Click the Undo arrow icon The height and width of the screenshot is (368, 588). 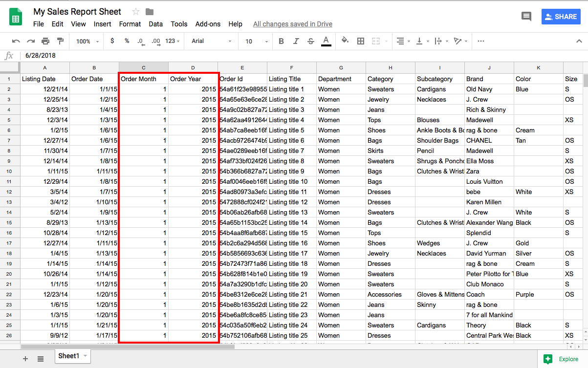pos(16,41)
